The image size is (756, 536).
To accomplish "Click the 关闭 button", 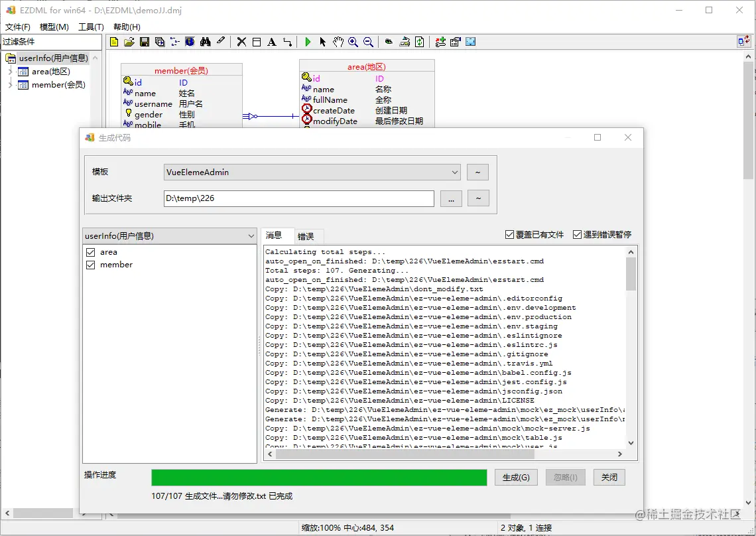I will click(609, 477).
